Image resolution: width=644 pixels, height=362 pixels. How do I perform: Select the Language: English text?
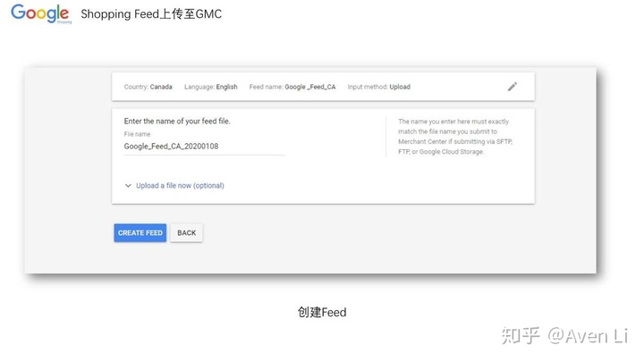[x=211, y=87]
